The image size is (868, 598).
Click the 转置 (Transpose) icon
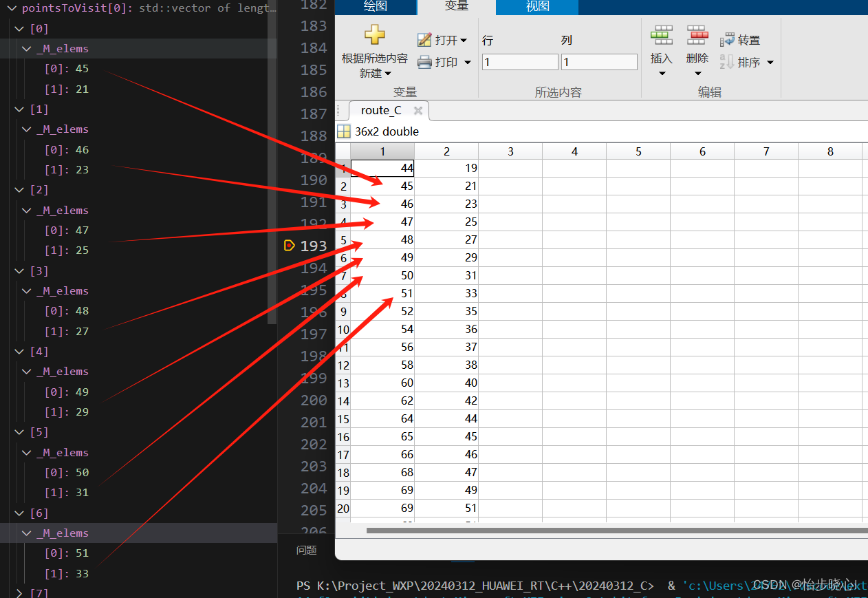tap(728, 40)
